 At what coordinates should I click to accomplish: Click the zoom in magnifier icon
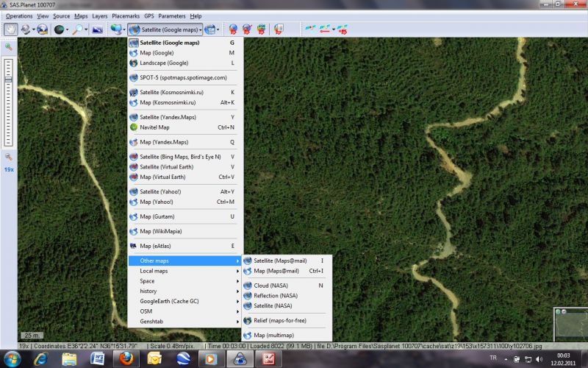[9, 47]
